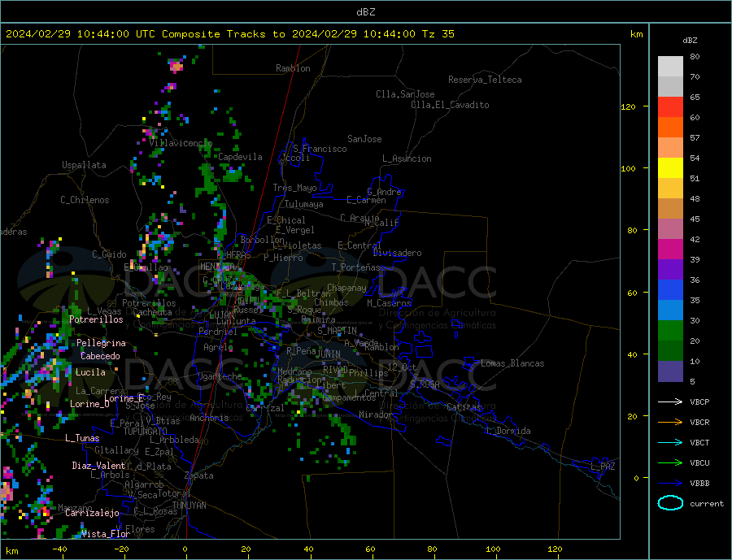Click the 'E_Carmen' place label
The width and height of the screenshot is (732, 560).
pyautogui.click(x=366, y=200)
